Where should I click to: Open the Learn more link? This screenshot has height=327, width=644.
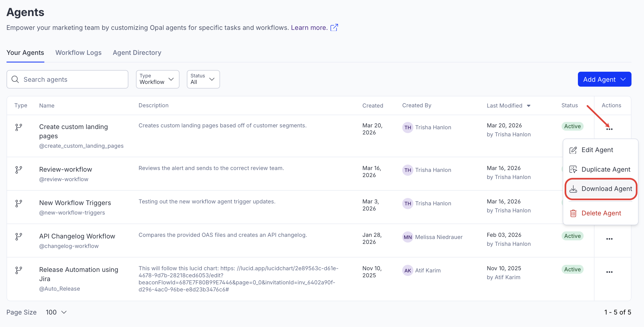pos(309,28)
